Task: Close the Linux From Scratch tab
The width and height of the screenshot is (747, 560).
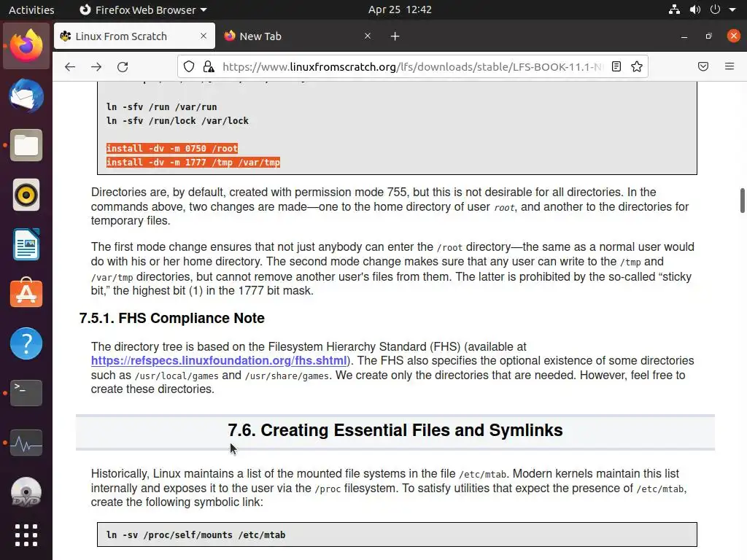Action: click(204, 36)
